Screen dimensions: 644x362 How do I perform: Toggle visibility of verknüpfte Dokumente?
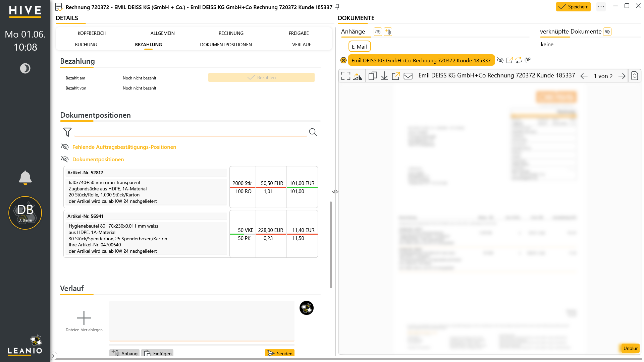pos(607,32)
